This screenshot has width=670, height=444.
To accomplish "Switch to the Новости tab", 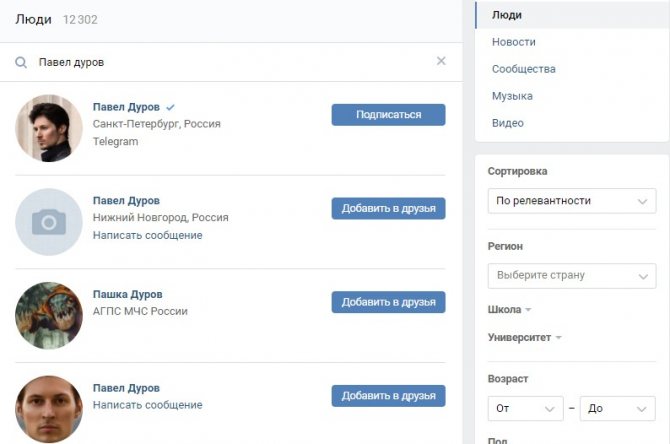I will pos(513,42).
